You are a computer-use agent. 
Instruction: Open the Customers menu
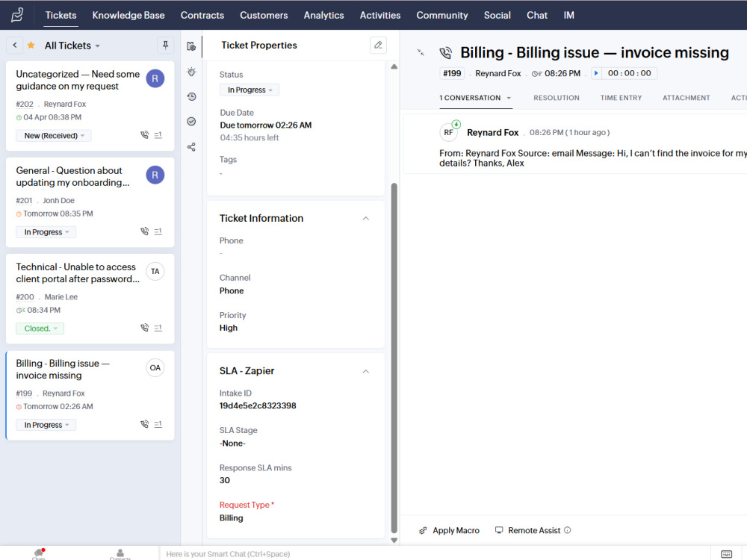[264, 15]
